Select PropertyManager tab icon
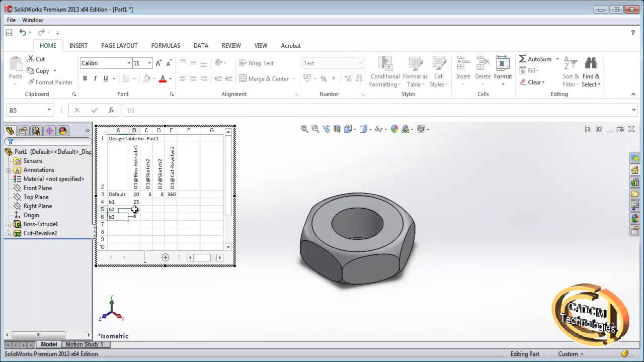 pyautogui.click(x=23, y=131)
